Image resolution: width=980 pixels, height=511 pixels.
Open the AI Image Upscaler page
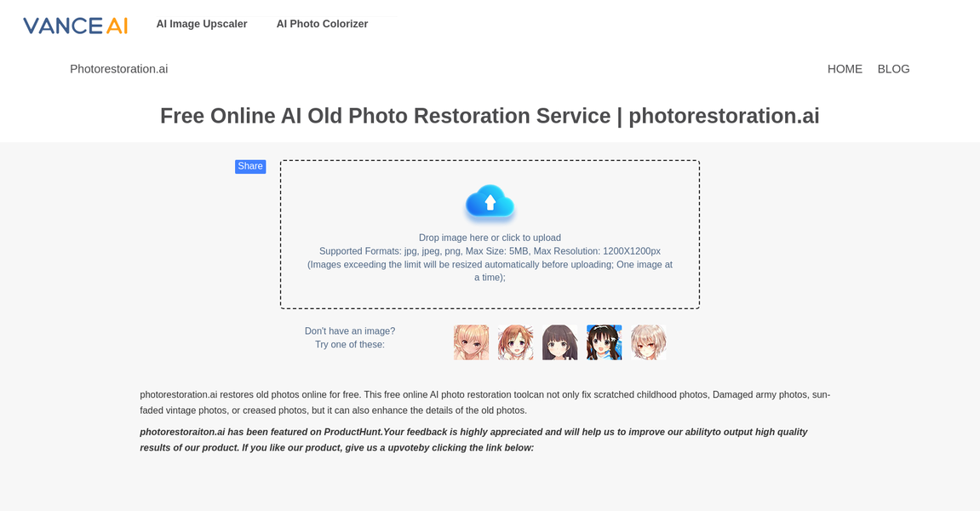(201, 23)
